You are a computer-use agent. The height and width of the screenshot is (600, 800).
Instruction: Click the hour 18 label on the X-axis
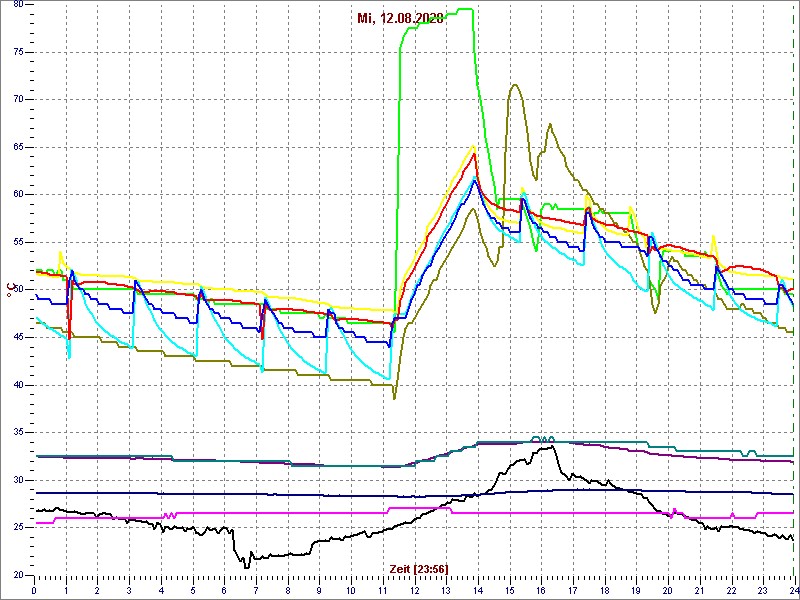pyautogui.click(x=604, y=590)
